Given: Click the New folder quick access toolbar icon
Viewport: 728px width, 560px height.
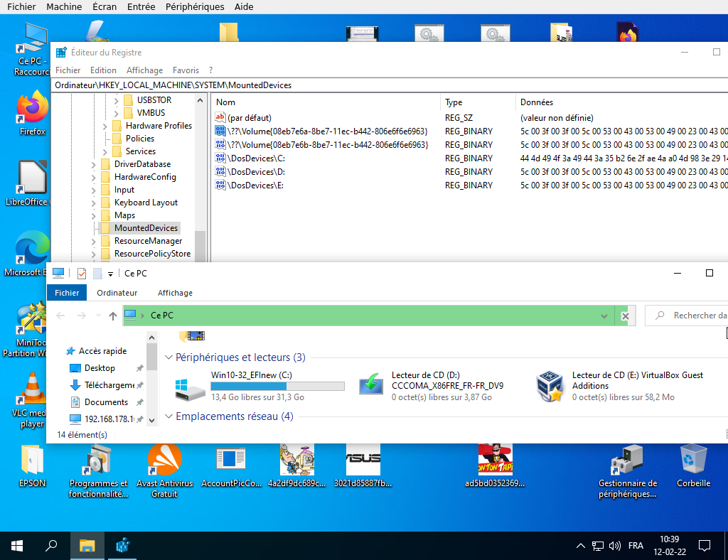Looking at the screenshot, I should click(x=97, y=274).
